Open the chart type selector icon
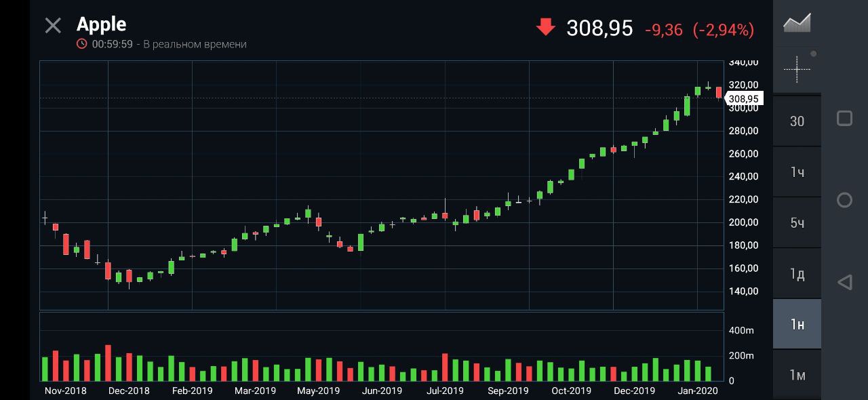The image size is (868, 400). coord(797,23)
